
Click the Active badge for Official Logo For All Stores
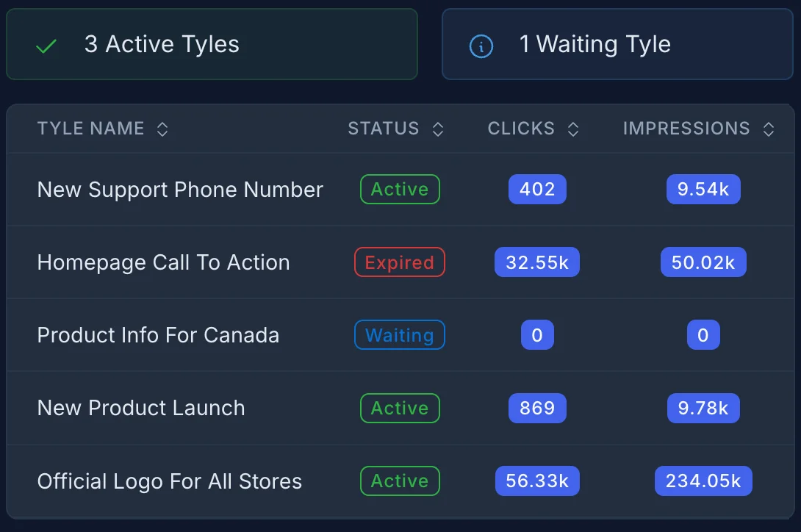pyautogui.click(x=400, y=481)
